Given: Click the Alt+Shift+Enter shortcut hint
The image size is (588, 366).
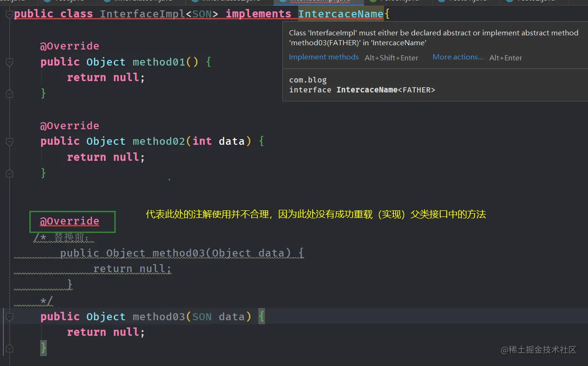Looking at the screenshot, I should pyautogui.click(x=392, y=58).
